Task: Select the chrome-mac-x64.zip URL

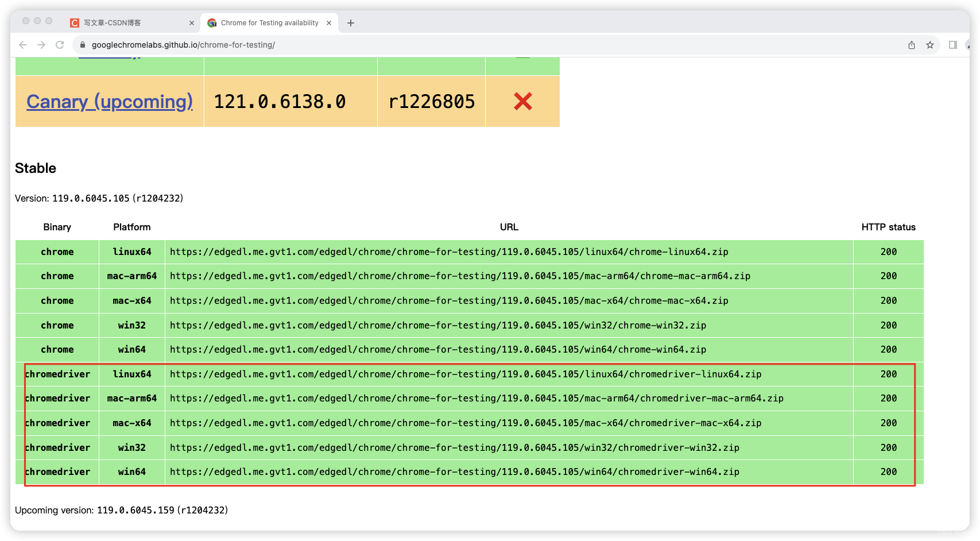Action: (449, 301)
